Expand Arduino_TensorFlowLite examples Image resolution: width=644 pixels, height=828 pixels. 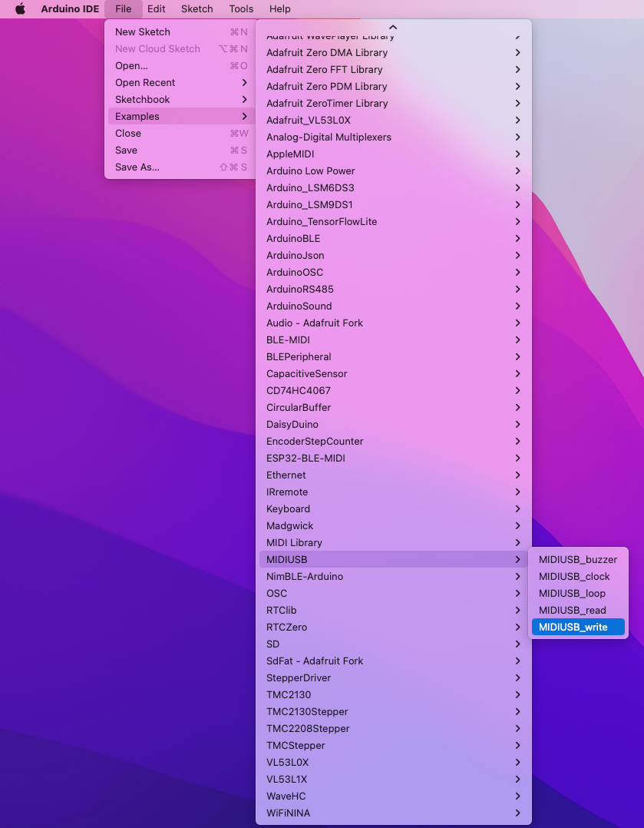point(393,221)
